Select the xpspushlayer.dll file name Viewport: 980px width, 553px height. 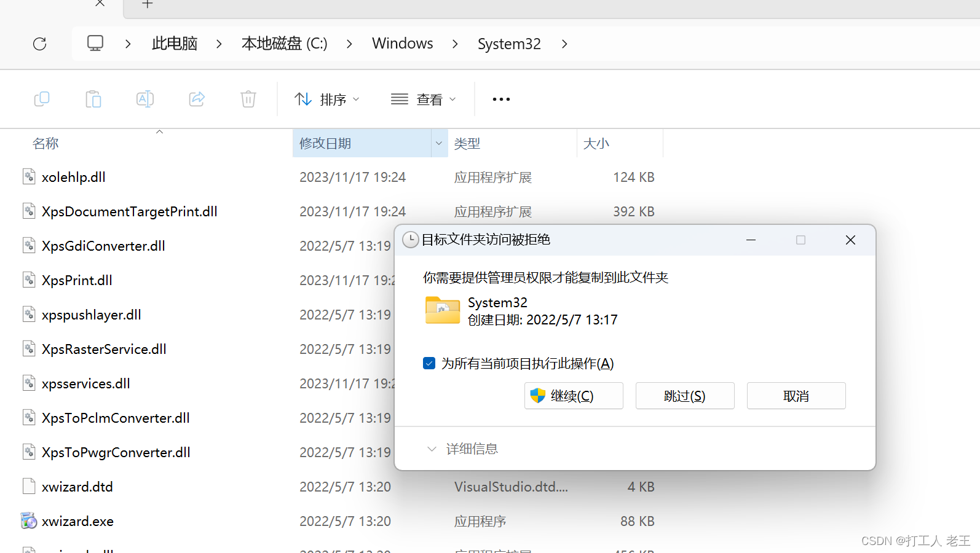92,315
